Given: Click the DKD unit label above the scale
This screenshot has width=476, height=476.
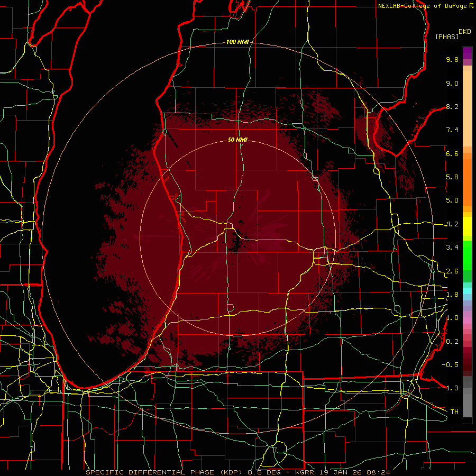Looking at the screenshot, I should tap(465, 32).
